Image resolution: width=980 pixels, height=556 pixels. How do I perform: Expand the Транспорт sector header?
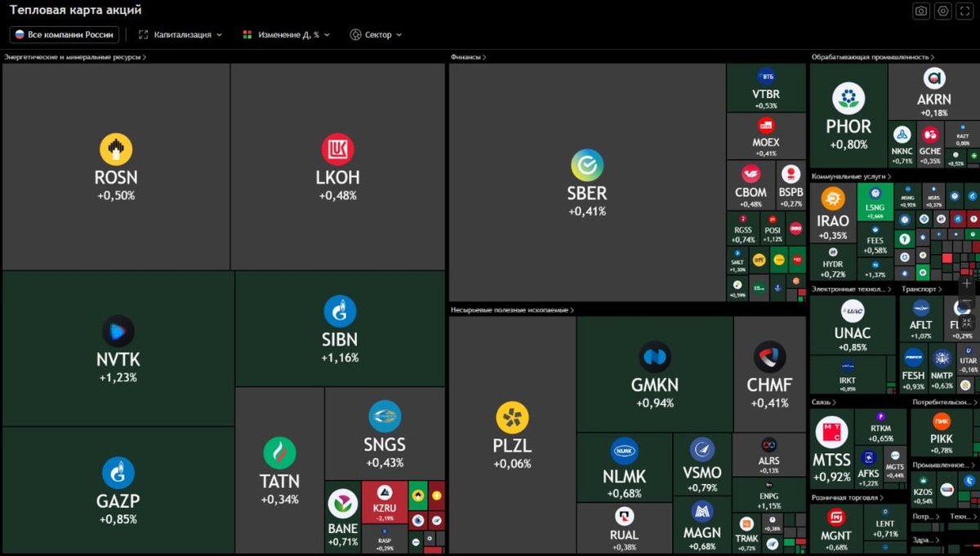(922, 289)
